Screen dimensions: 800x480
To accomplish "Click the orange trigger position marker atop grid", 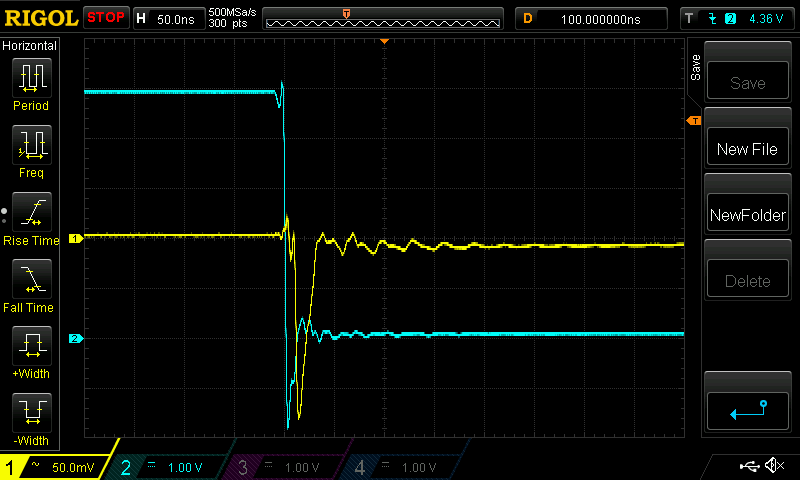I will pyautogui.click(x=385, y=41).
